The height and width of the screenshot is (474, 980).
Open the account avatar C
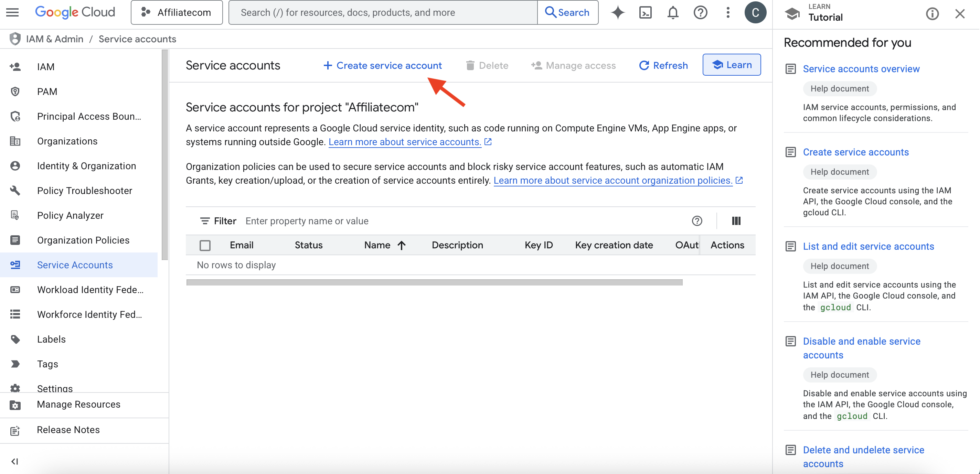click(x=755, y=12)
